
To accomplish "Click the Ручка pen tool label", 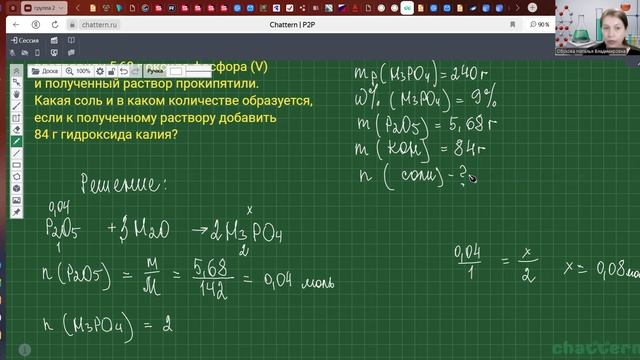I will 155,71.
